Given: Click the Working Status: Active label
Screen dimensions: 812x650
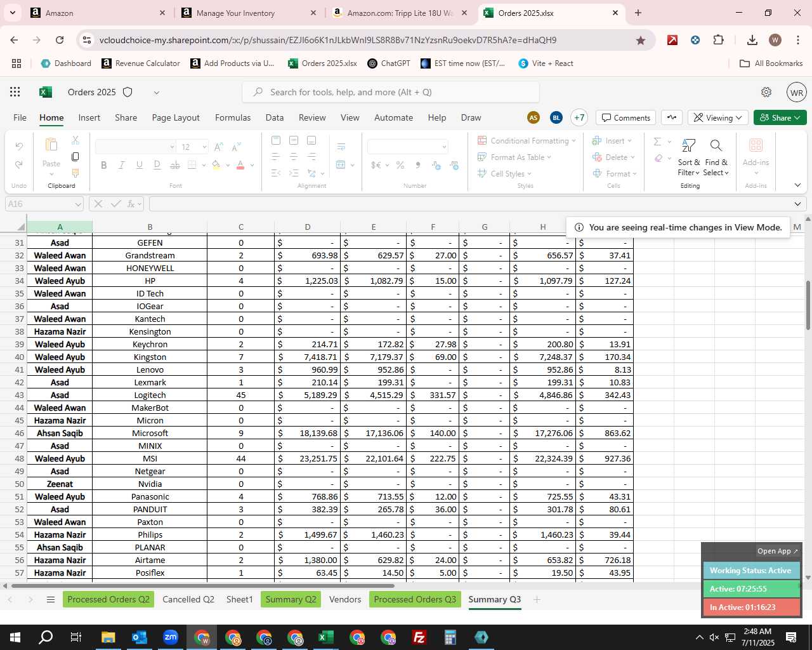Looking at the screenshot, I should (750, 571).
